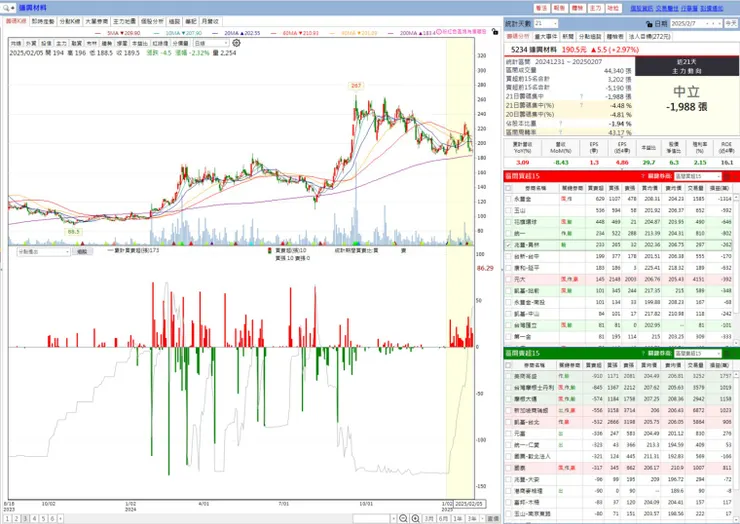Tick the checkbox for 第一金 row
The height and width of the screenshot is (524, 740).
tap(508, 337)
